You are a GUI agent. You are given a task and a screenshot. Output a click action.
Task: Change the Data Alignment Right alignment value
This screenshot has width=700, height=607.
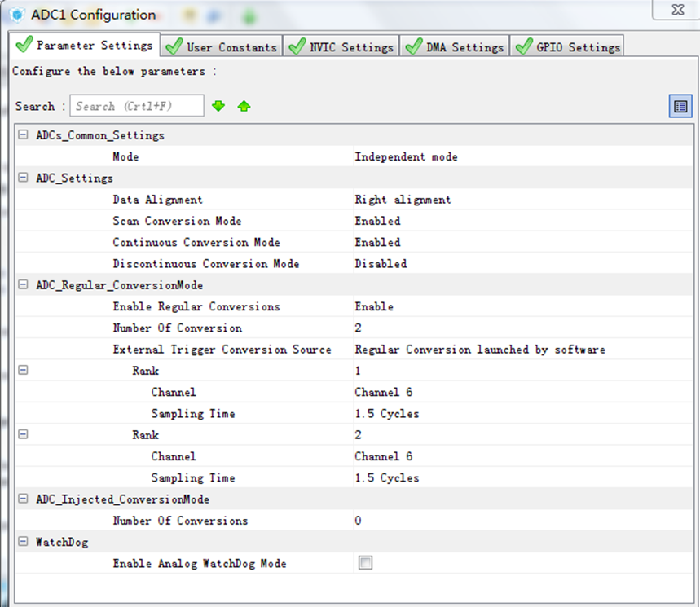[x=403, y=200]
